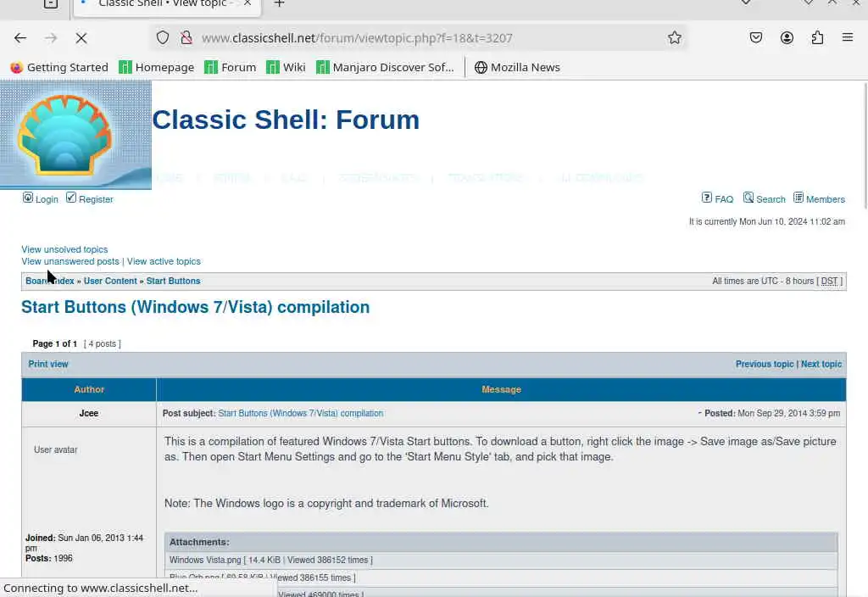The width and height of the screenshot is (868, 597).
Task: Click Windows Vista.png attachment row
Action: click(x=501, y=560)
